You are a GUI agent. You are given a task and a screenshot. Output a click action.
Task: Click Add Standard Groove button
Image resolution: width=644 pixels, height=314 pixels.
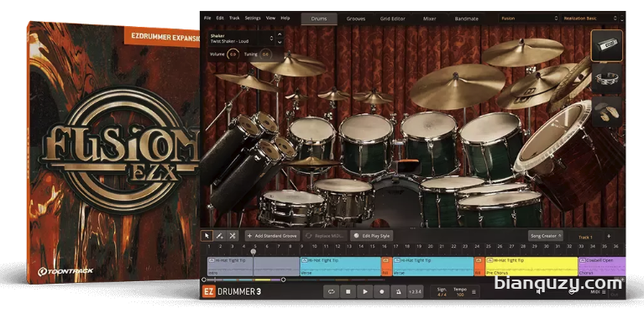(x=272, y=236)
